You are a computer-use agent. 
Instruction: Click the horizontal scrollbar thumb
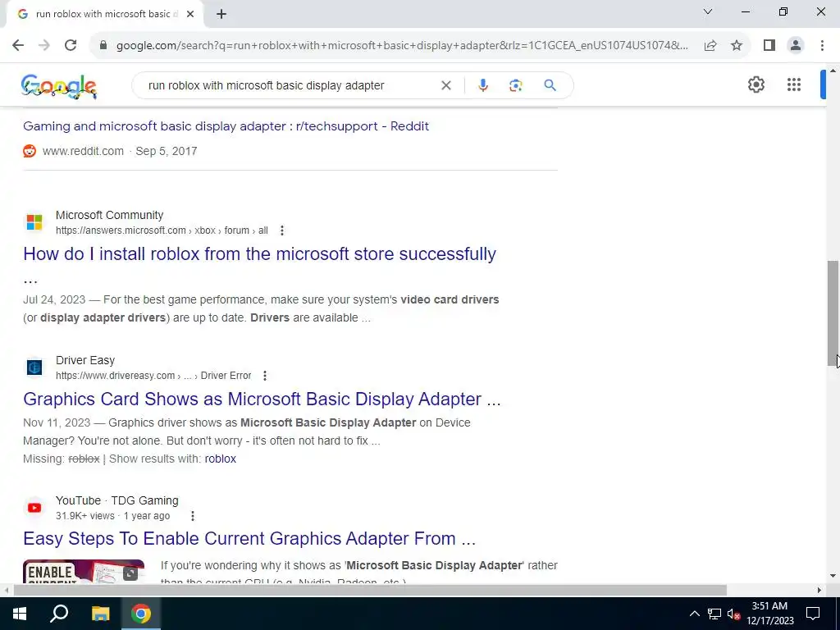pyautogui.click(x=370, y=591)
